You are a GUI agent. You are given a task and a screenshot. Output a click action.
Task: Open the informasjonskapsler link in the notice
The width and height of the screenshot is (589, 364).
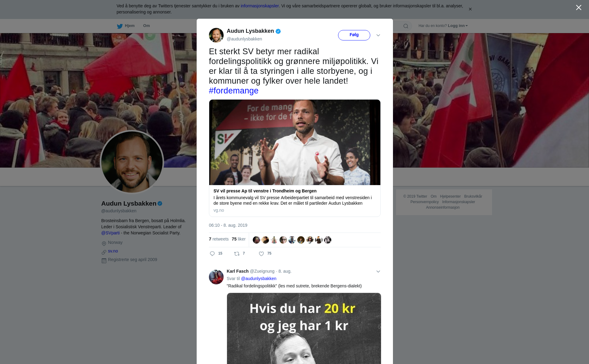pyautogui.click(x=260, y=6)
